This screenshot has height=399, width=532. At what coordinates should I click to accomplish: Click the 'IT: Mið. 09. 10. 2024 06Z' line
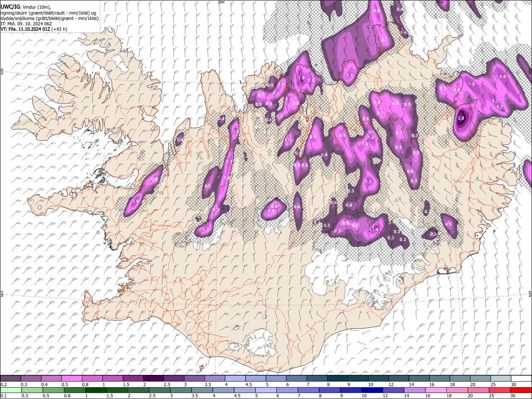[x=26, y=24]
